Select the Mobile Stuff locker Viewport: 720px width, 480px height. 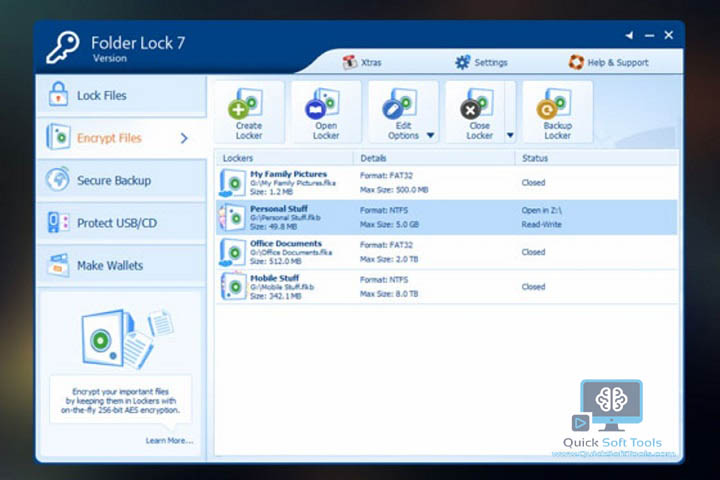446,287
